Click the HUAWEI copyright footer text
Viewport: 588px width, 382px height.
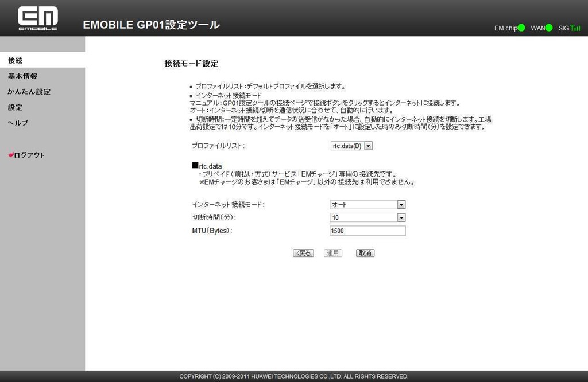(x=293, y=376)
